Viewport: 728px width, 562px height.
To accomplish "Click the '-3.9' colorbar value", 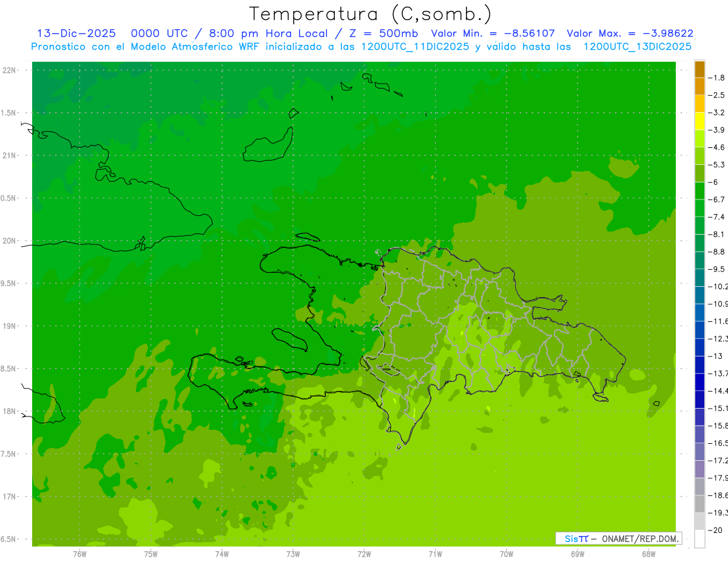I will point(717,130).
